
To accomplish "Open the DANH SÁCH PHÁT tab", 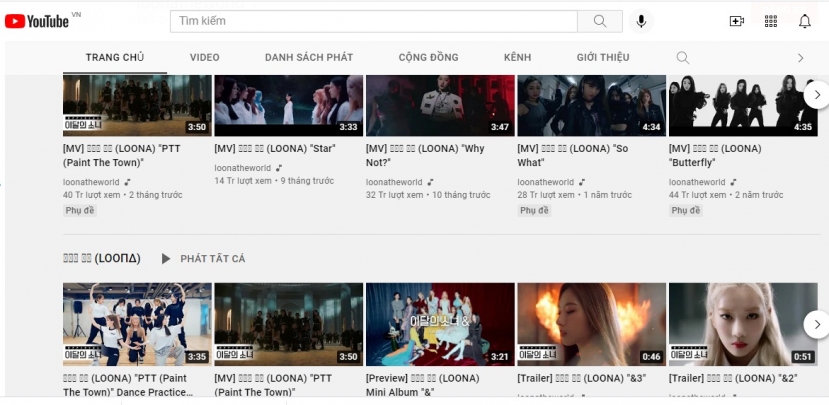I will (309, 57).
